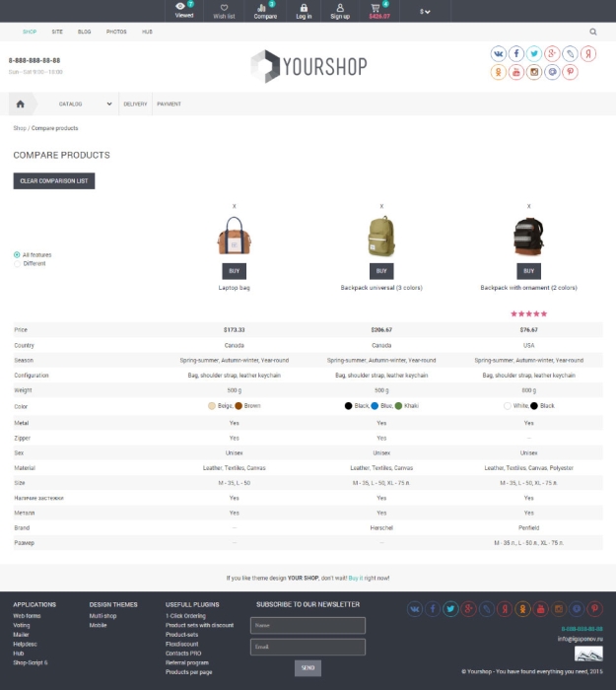
Task: Select the All features radio option
Action: [17, 254]
